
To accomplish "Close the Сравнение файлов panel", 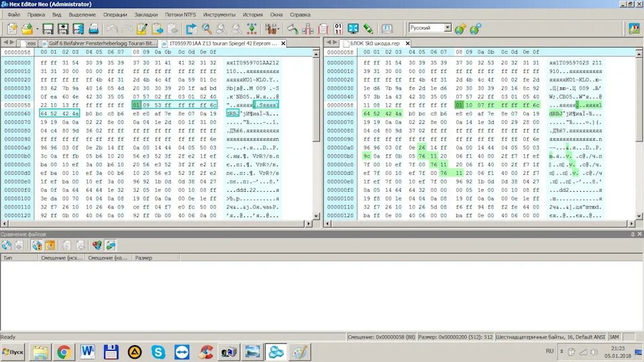I will point(639,234).
